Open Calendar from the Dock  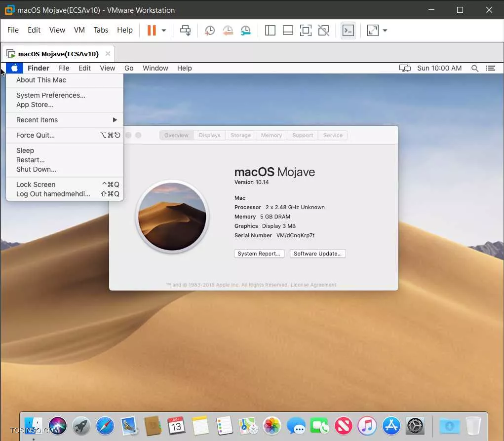176,426
